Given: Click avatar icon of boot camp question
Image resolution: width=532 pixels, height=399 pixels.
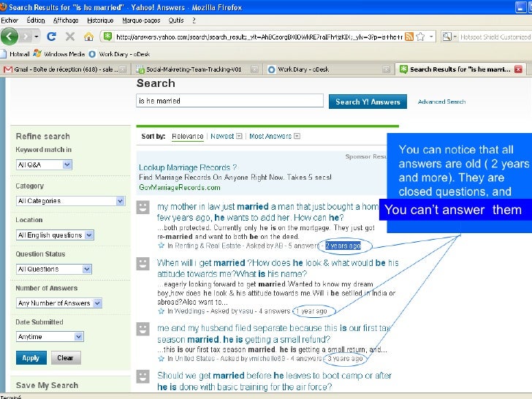Looking at the screenshot, I should (x=142, y=376).
